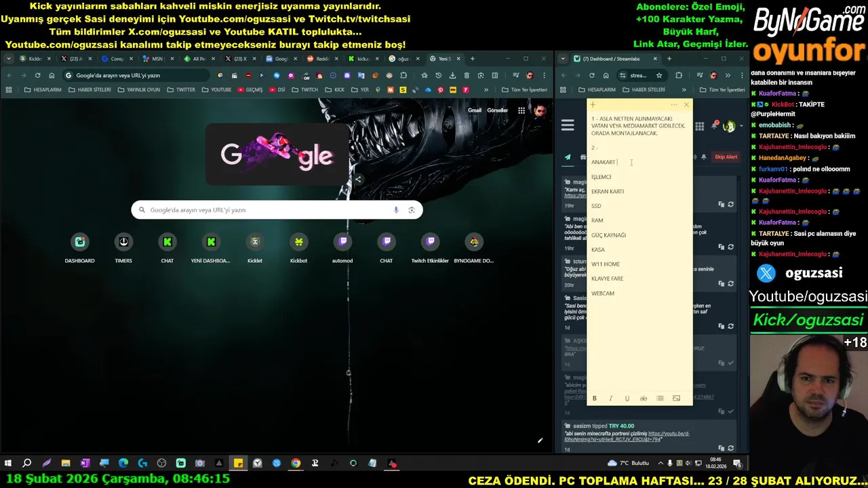Screen dimensions: 868x488
Task: Open Chrome from the taskbar
Action: pyautogui.click(x=296, y=464)
